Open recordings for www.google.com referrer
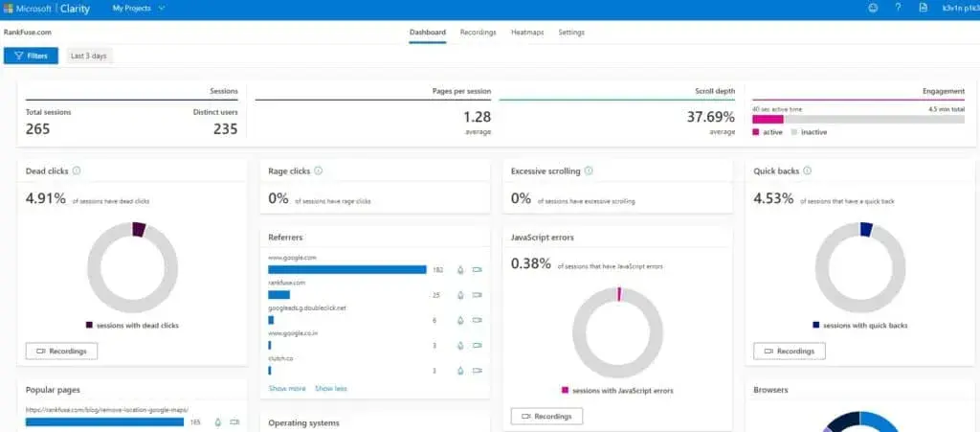980x432 pixels. point(478,270)
